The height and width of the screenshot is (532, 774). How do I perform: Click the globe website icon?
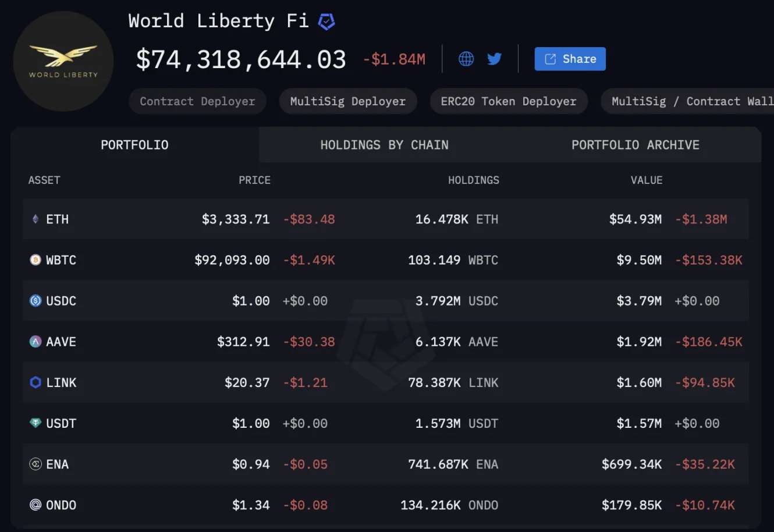(x=466, y=59)
